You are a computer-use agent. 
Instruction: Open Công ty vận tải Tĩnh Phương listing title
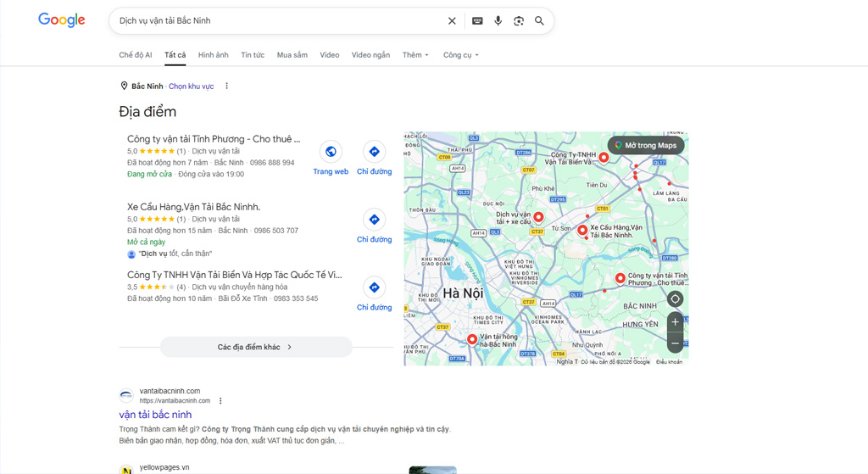[x=214, y=139]
